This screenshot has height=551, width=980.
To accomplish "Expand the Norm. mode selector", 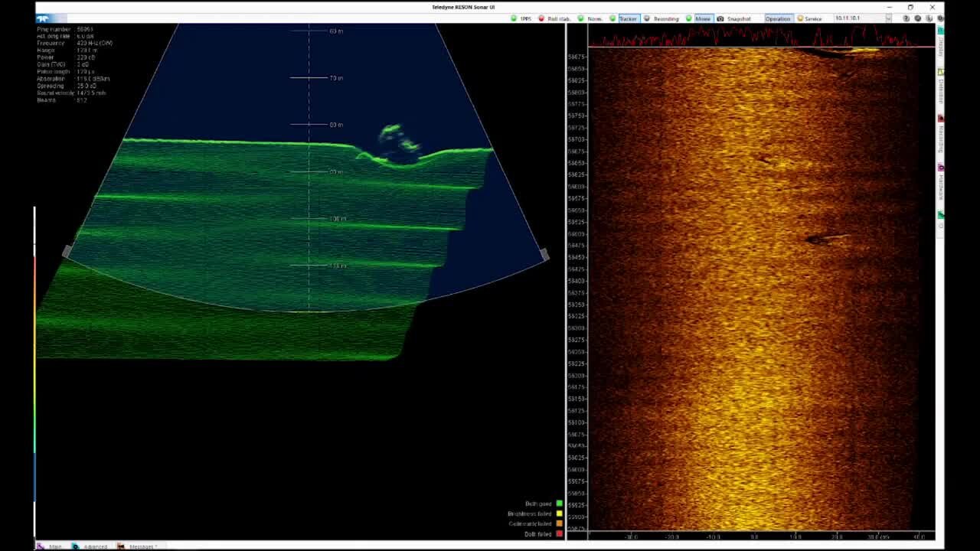I will (x=594, y=18).
